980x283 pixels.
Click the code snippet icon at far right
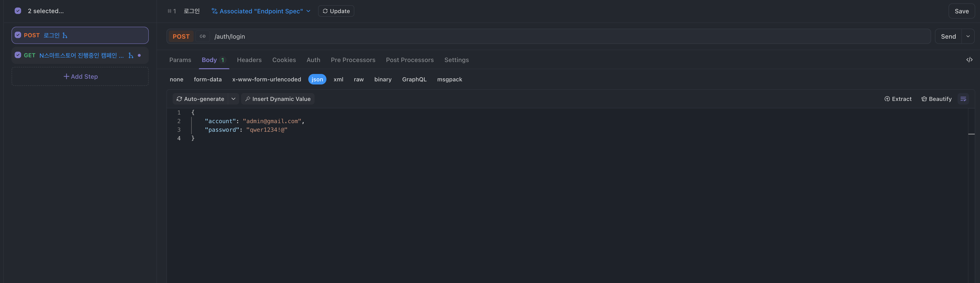tap(969, 60)
